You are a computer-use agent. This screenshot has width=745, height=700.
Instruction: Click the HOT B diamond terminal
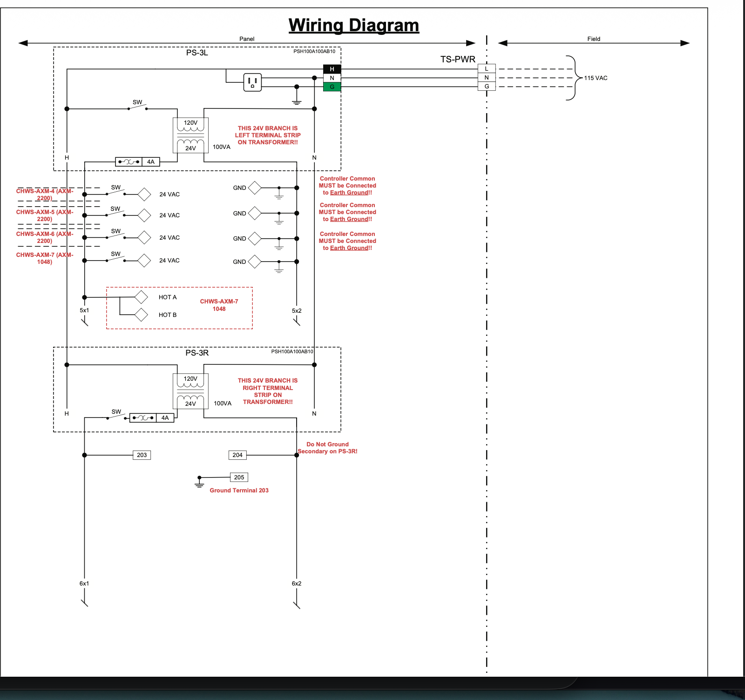pos(141,315)
